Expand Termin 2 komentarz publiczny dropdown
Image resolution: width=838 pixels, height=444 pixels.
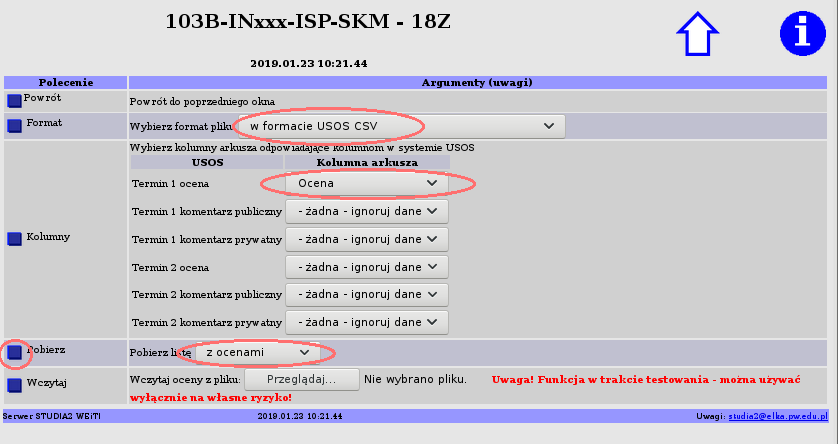367,295
